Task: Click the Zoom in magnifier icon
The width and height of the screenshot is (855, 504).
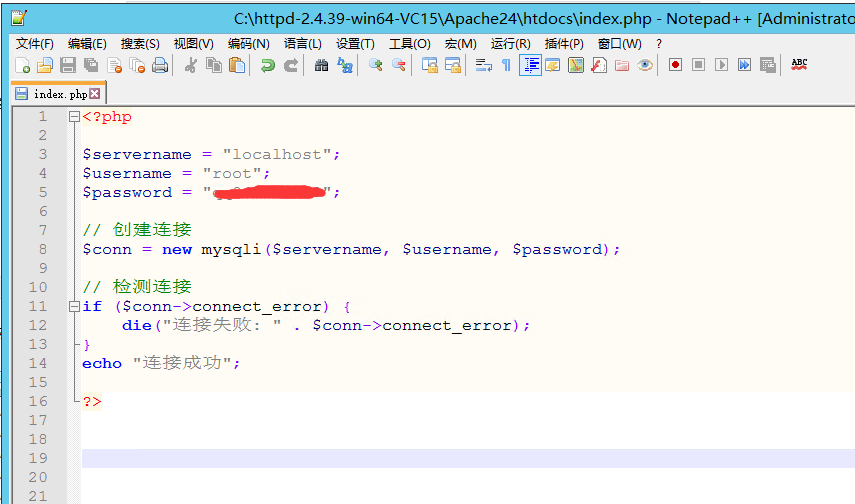Action: 376,65
